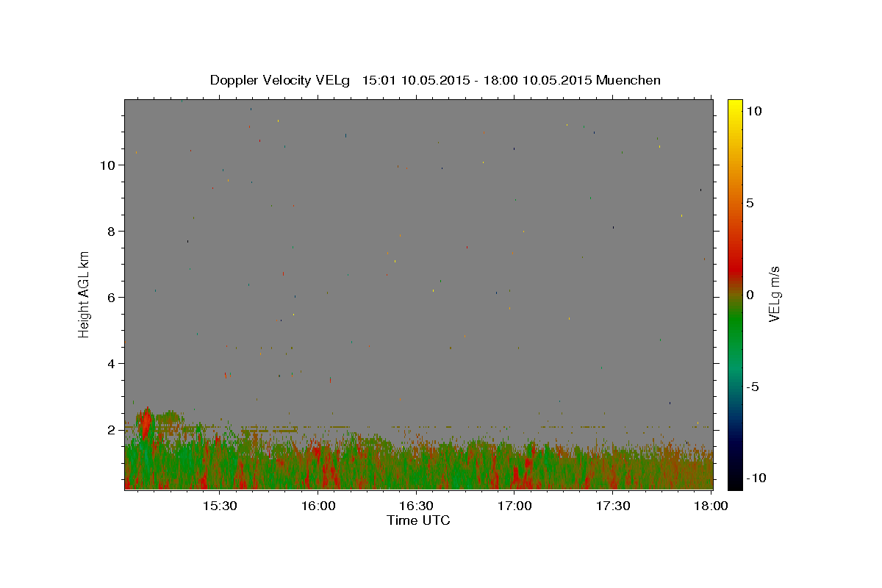Click the 'VELg m/s' colorbar label
Screen dimensions: 882x588
click(x=774, y=294)
